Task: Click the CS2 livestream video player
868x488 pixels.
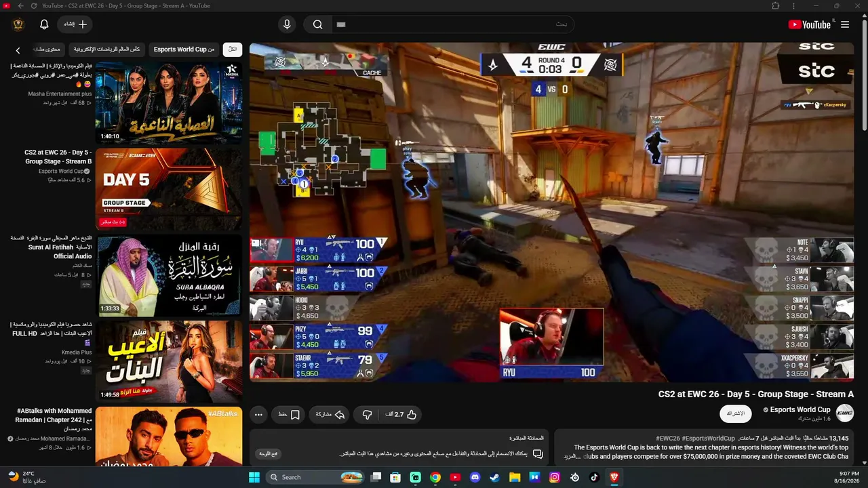Action: 551,212
